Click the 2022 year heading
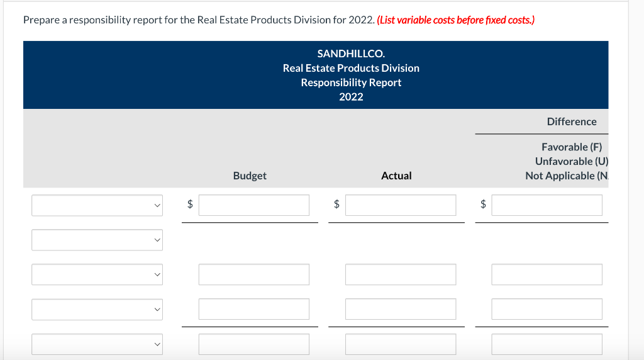The height and width of the screenshot is (360, 644). point(351,97)
